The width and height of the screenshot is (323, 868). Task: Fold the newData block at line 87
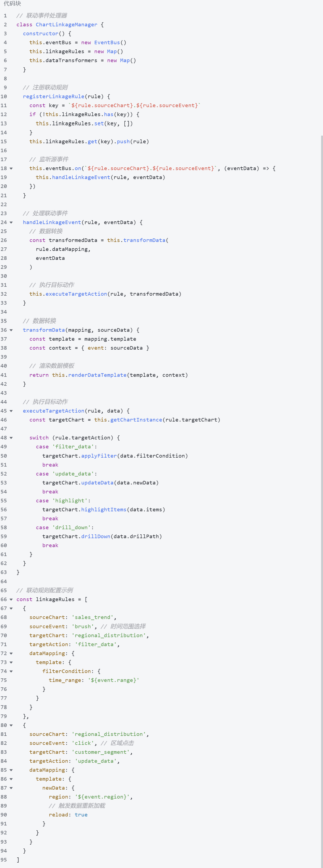[x=11, y=788]
